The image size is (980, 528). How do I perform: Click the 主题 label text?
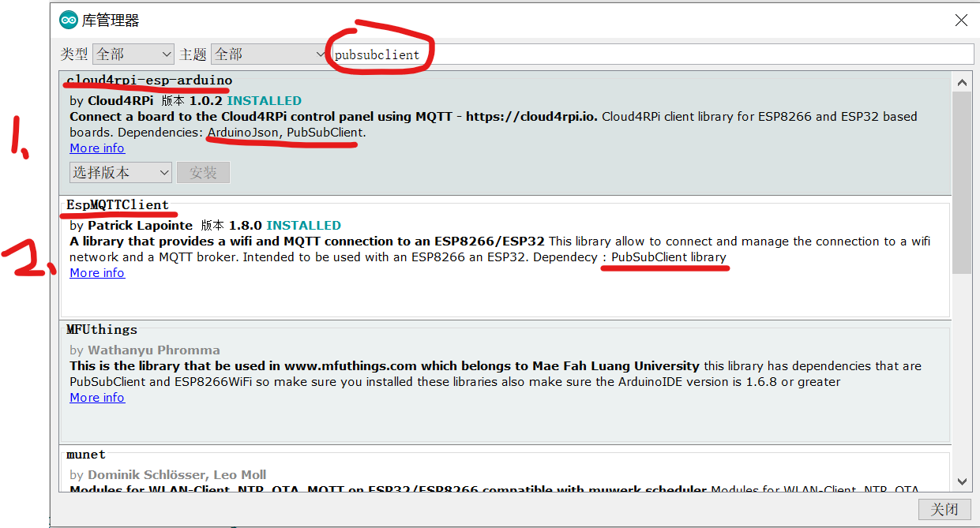pos(193,54)
